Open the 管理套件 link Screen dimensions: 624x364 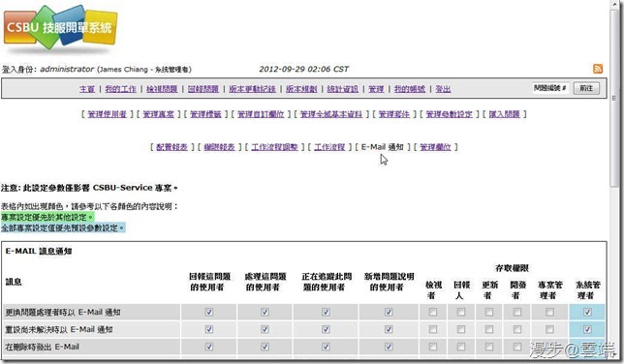(394, 114)
